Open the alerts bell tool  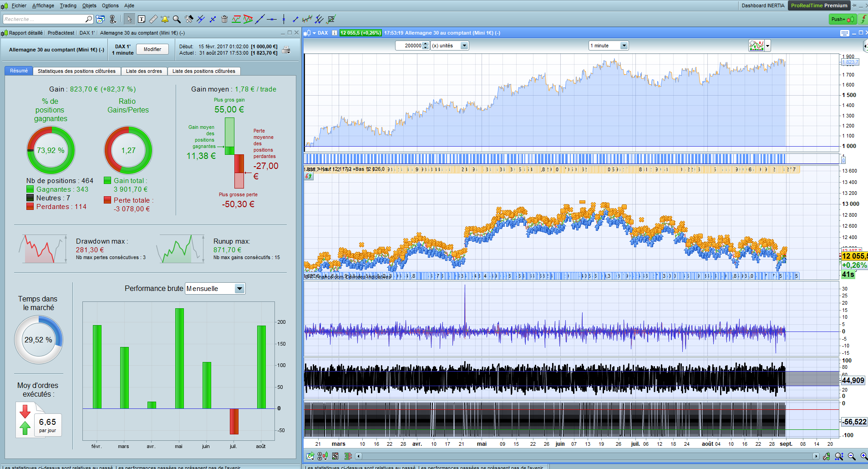click(165, 19)
